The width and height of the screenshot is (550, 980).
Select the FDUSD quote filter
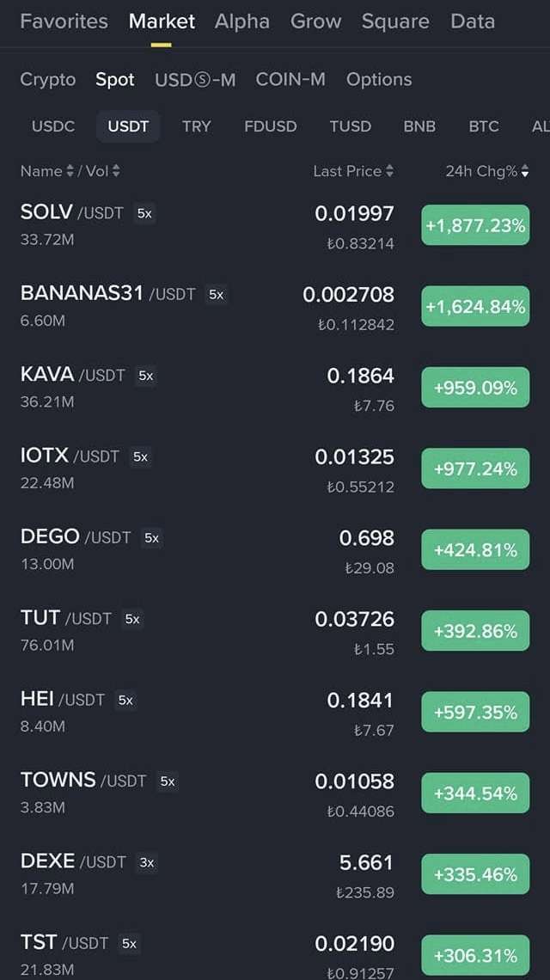(x=271, y=126)
